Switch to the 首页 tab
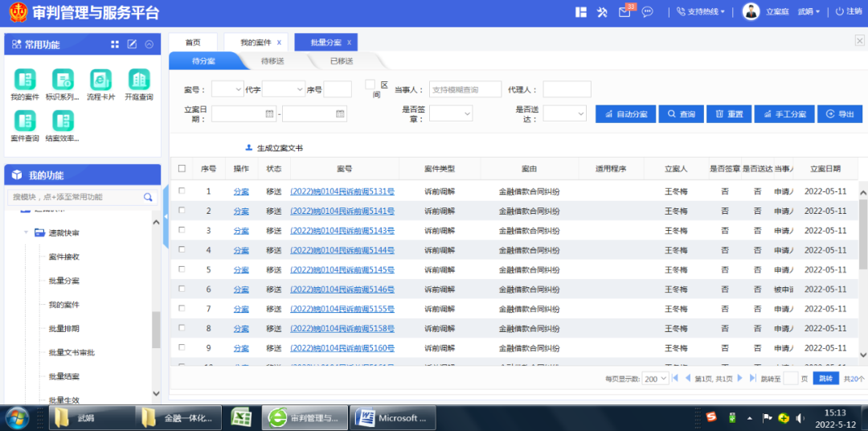This screenshot has width=868, height=431. [193, 42]
